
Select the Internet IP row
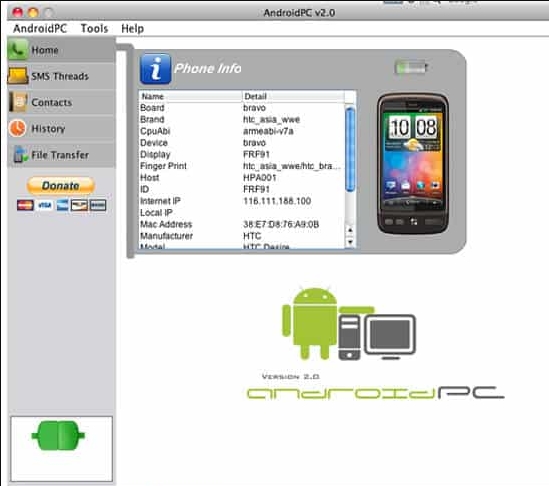tap(242, 201)
